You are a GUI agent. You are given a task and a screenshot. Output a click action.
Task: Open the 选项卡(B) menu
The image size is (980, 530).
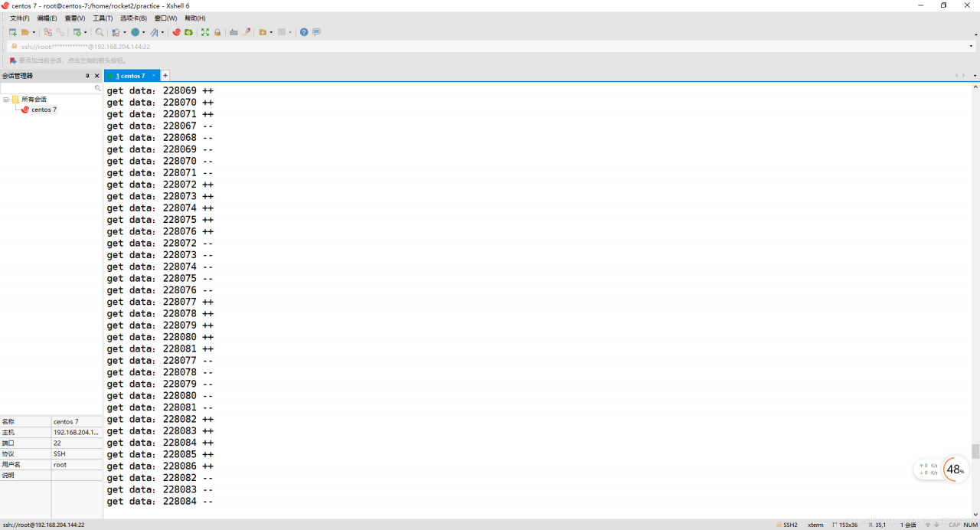(133, 18)
